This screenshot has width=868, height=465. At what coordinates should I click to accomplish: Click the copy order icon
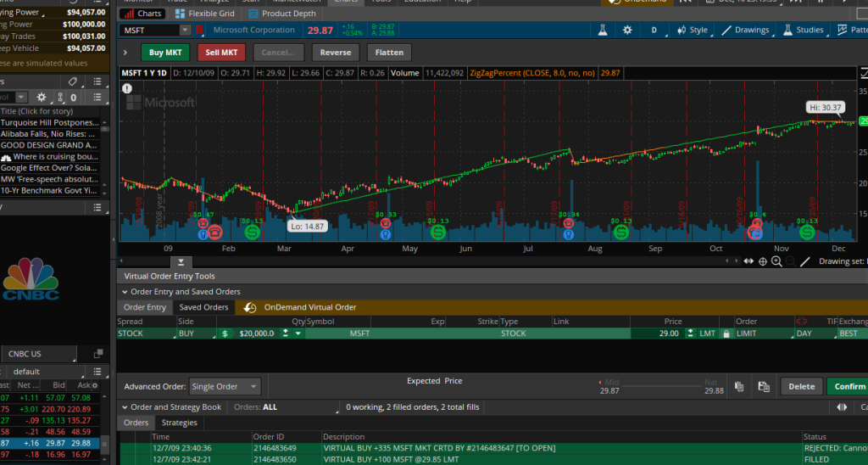click(x=739, y=386)
